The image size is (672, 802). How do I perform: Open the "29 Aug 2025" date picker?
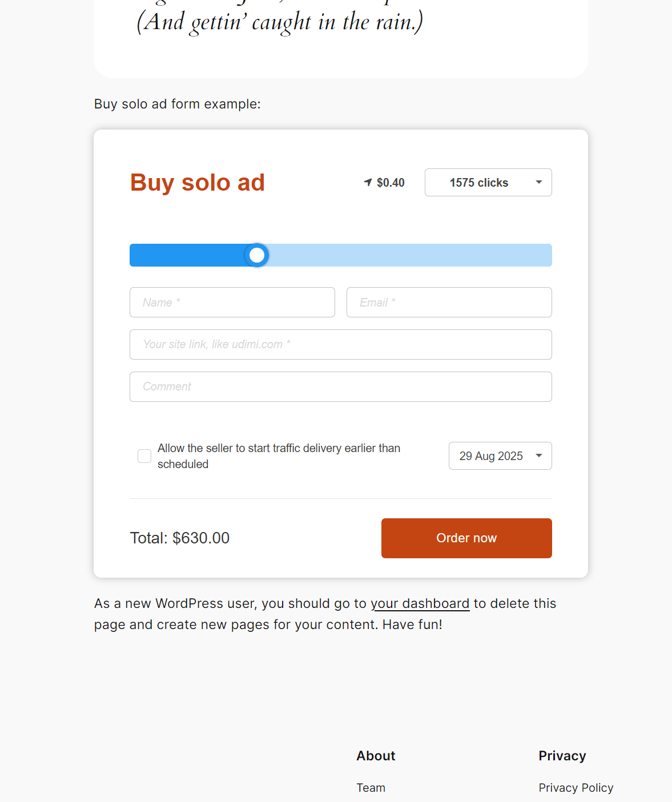pos(500,456)
